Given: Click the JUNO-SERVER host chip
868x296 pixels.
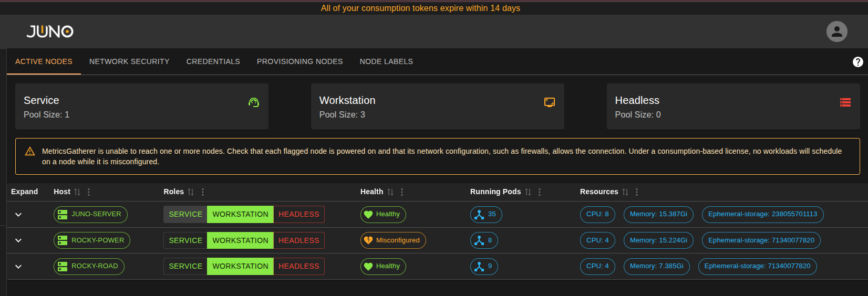Looking at the screenshot, I should (x=90, y=214).
